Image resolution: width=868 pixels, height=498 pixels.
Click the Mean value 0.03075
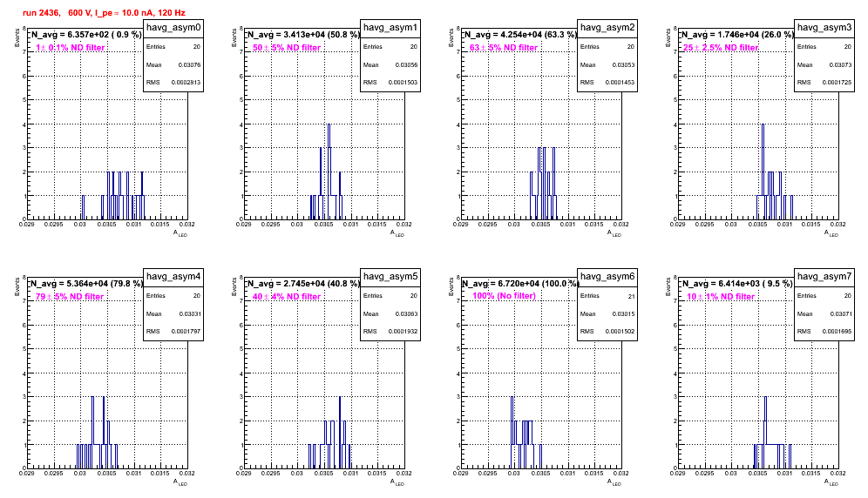(x=189, y=65)
